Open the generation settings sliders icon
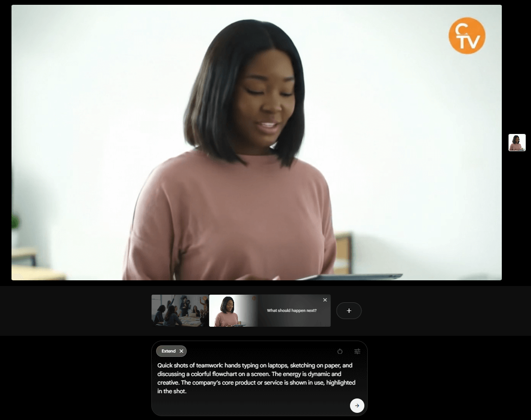 [357, 351]
